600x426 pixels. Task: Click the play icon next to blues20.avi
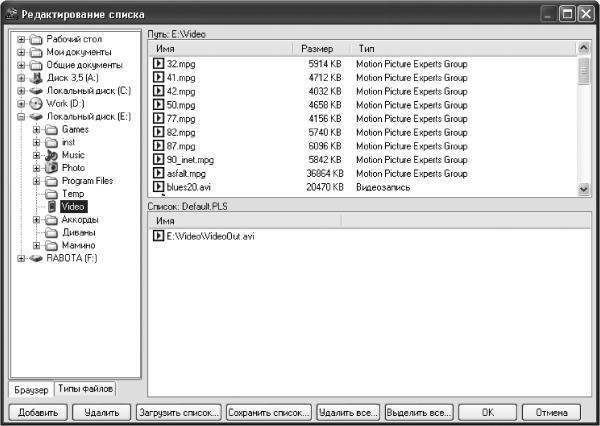pyautogui.click(x=158, y=187)
